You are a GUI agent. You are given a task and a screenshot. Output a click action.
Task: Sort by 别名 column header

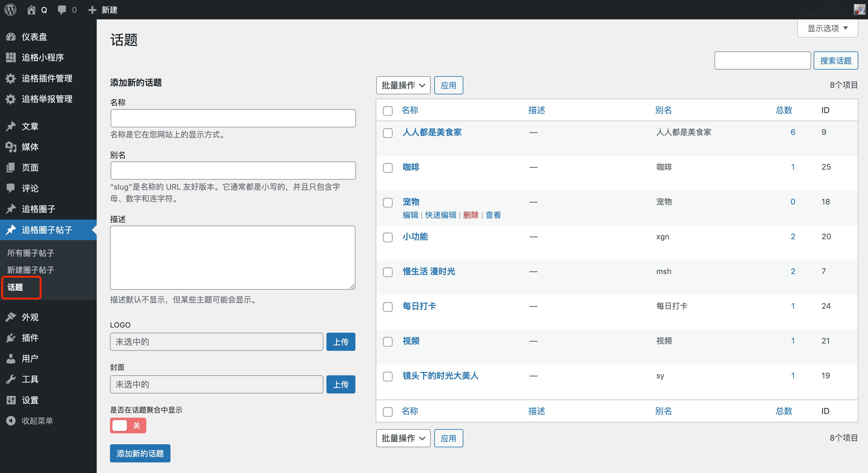coord(663,110)
